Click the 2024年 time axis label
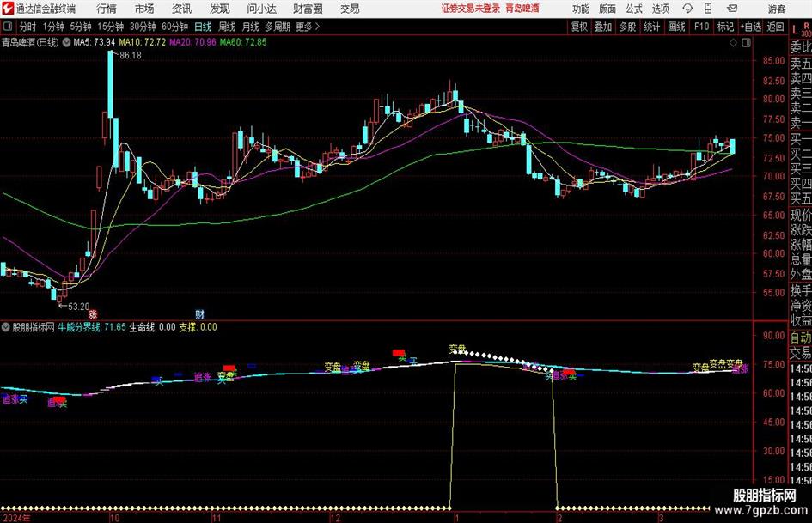 click(x=16, y=518)
